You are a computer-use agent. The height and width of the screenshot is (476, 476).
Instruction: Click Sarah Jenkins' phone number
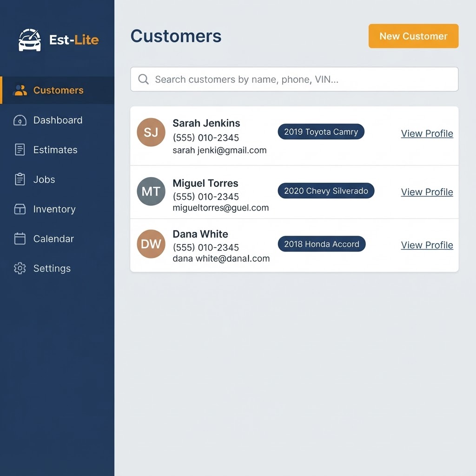206,138
